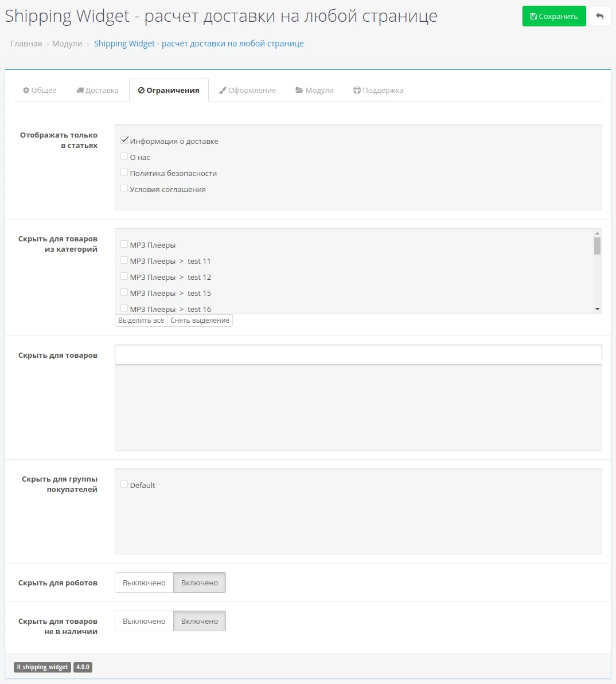Open the Поддержка tab
616x684 pixels.
tap(378, 90)
